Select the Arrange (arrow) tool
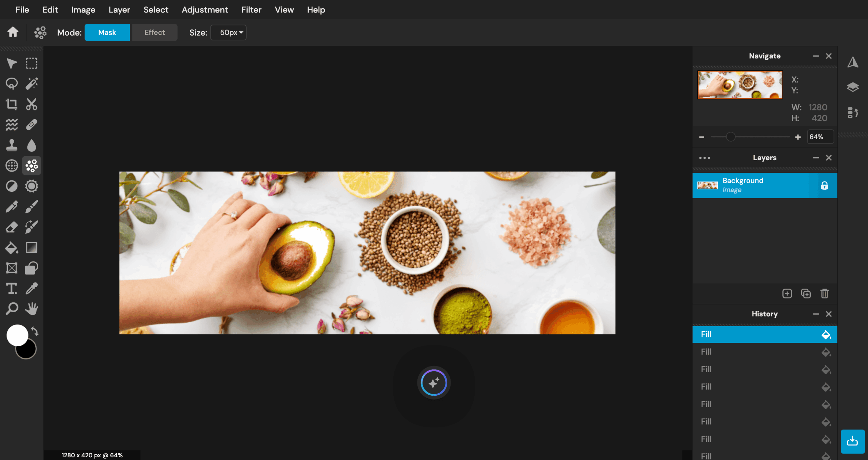868x460 pixels. coord(12,63)
